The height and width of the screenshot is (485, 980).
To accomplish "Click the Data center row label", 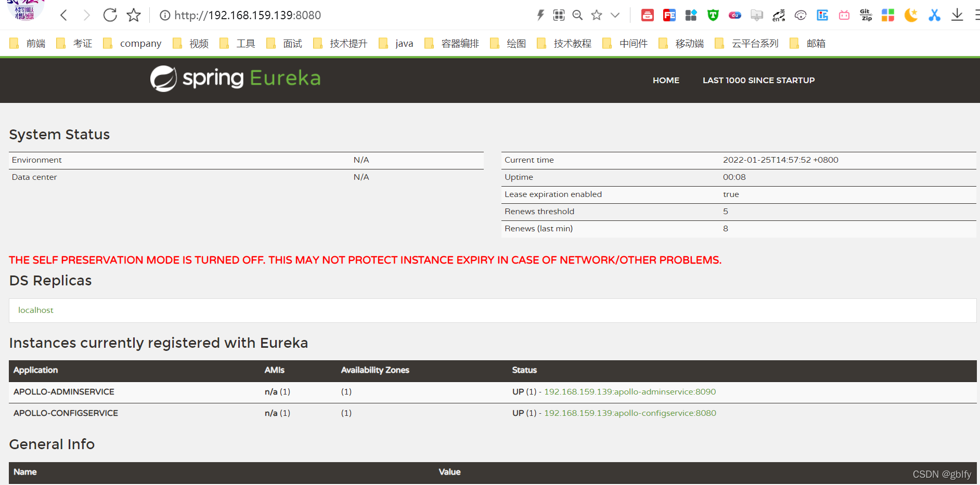I will pos(34,177).
